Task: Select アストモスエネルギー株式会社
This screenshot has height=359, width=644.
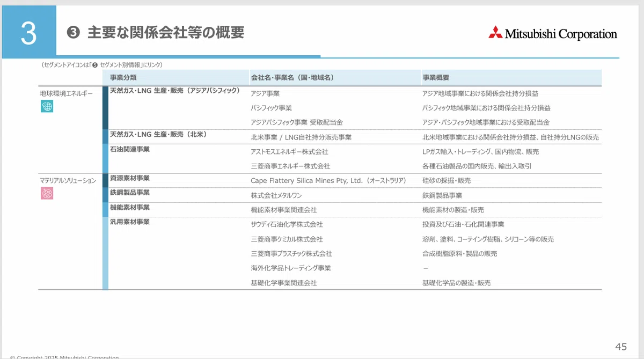Action: tap(289, 152)
